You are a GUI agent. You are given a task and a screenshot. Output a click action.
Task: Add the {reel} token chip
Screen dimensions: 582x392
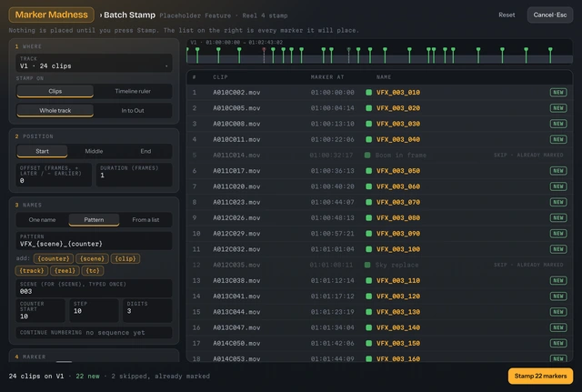pyautogui.click(x=65, y=271)
